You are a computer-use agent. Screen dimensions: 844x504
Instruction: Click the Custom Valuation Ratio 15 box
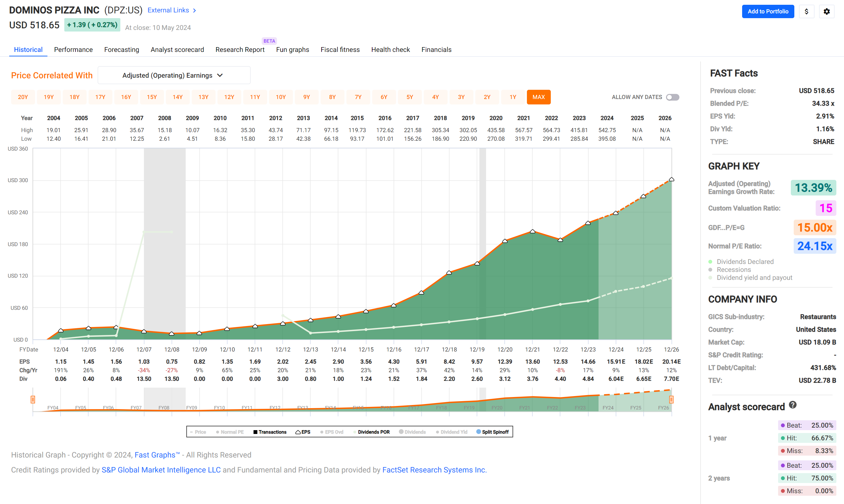pos(826,208)
